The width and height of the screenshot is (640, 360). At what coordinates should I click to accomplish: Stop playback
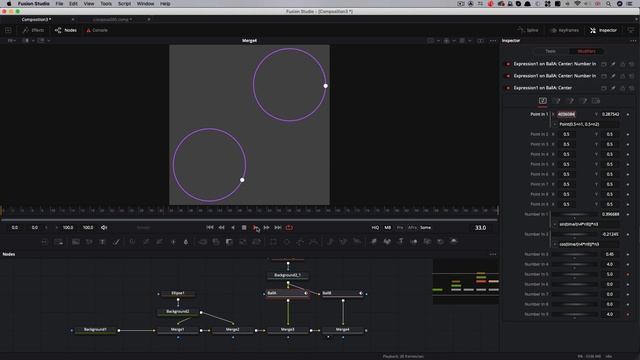click(x=244, y=227)
